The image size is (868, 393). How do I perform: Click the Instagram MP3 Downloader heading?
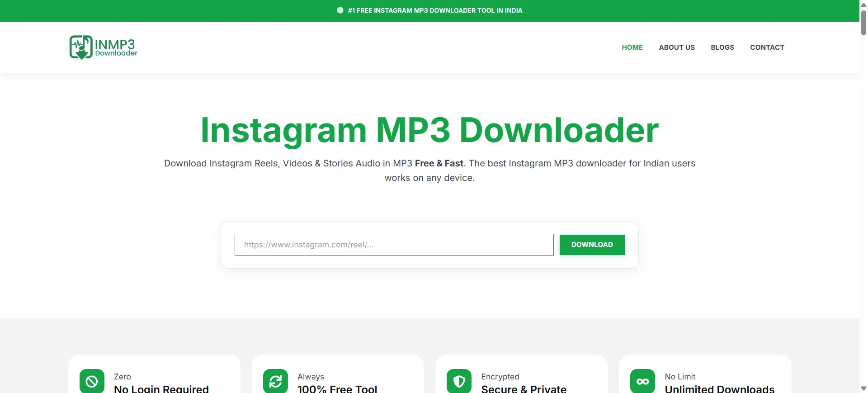point(429,130)
